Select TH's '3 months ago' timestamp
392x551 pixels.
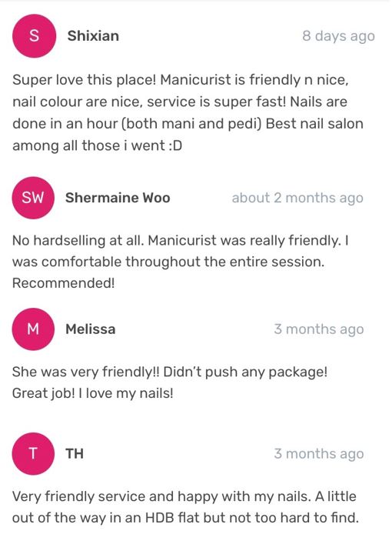pyautogui.click(x=319, y=454)
